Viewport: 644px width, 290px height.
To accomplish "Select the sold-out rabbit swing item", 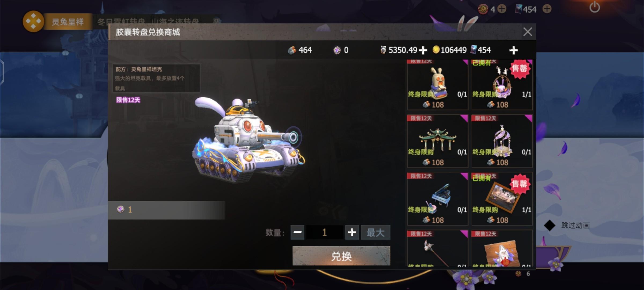I will point(502,85).
